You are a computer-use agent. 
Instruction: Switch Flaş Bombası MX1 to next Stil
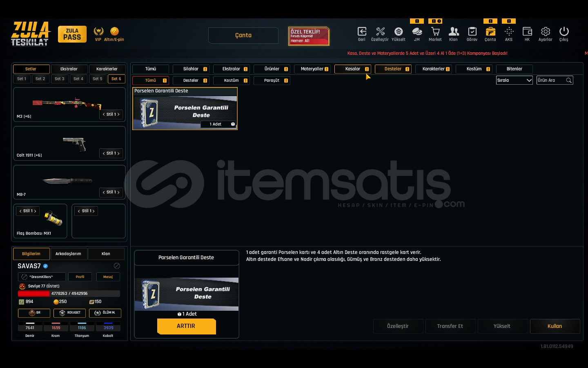(35, 211)
